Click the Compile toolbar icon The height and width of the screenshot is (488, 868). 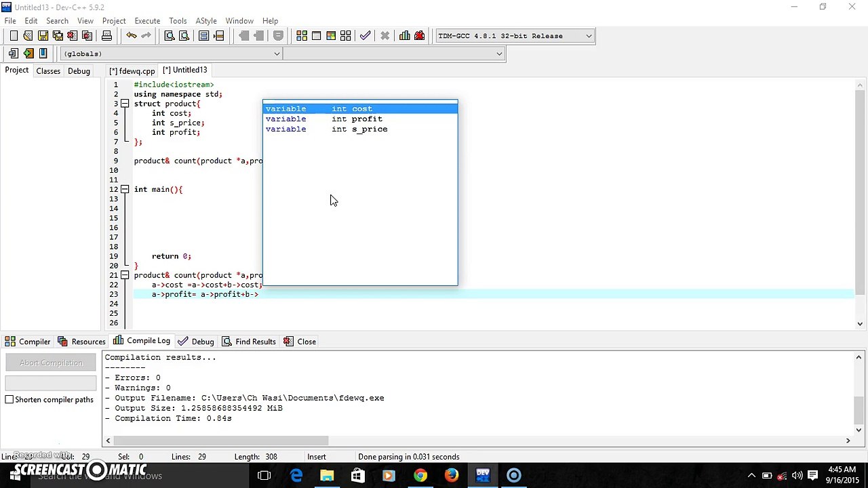(302, 36)
